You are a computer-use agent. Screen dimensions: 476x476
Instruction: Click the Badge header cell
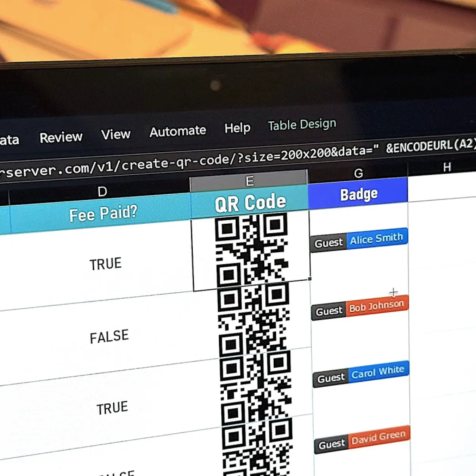[358, 194]
